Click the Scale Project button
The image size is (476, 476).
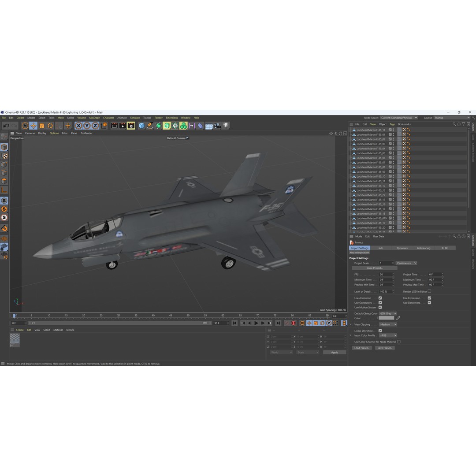[x=374, y=268]
